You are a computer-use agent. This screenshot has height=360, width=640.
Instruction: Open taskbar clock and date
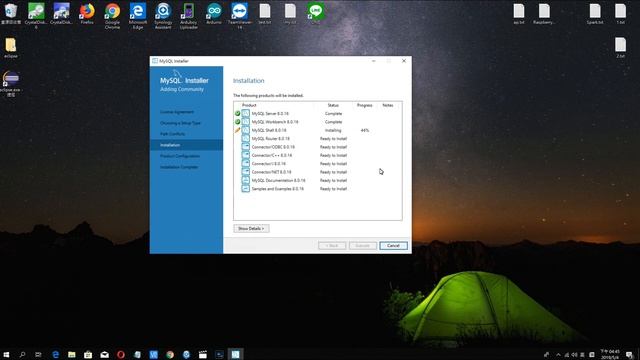pos(610,354)
